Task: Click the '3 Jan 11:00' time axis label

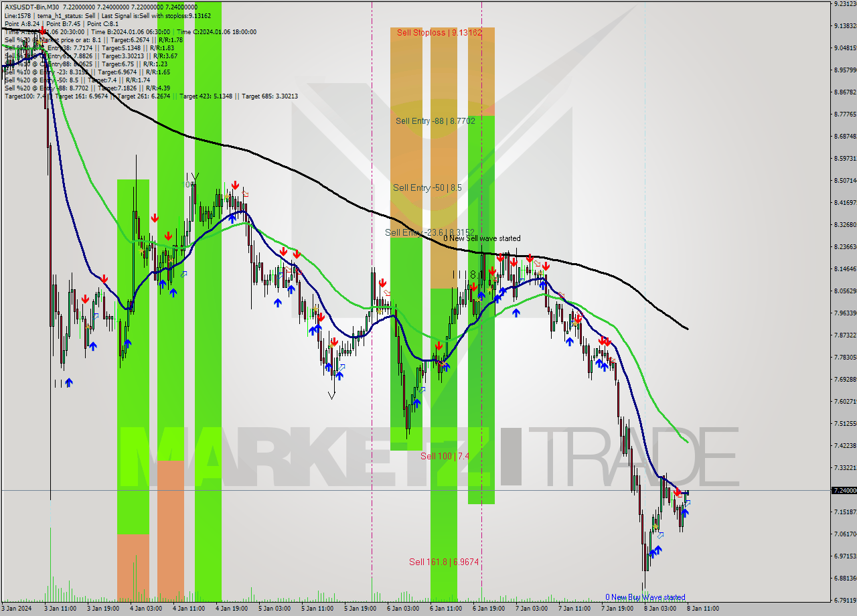Action: pos(59,609)
